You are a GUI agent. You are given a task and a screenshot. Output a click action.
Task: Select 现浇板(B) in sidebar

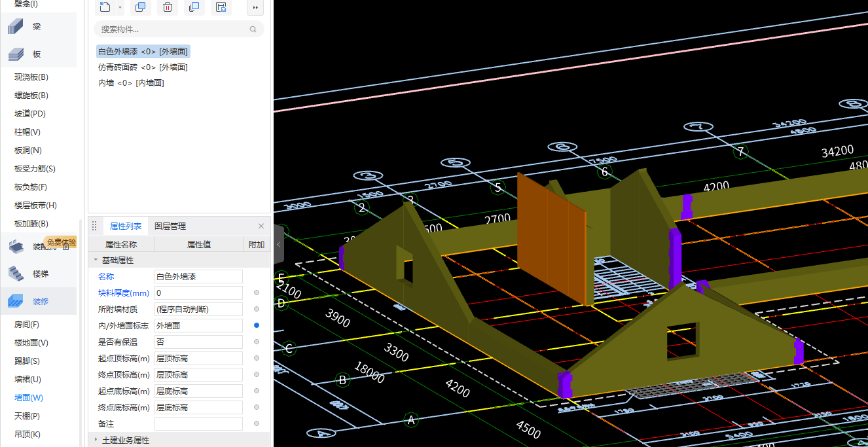pyautogui.click(x=31, y=77)
